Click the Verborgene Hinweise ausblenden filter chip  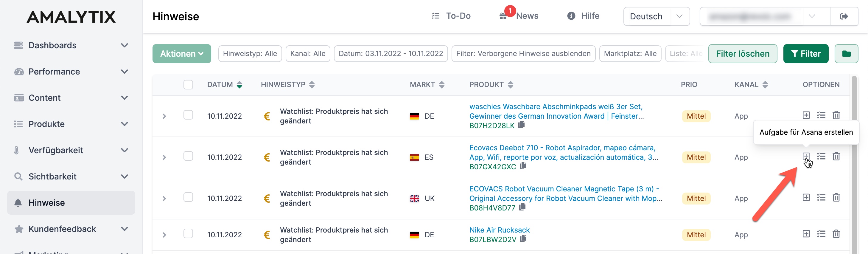pyautogui.click(x=523, y=54)
